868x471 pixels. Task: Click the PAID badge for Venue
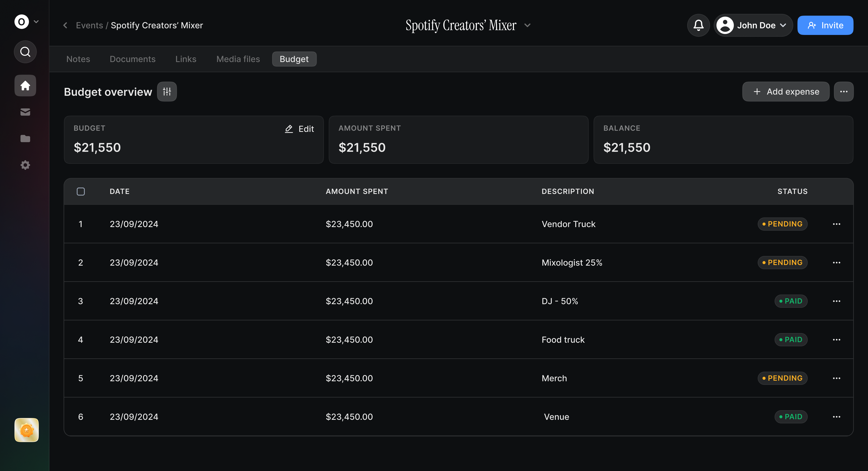coord(791,417)
